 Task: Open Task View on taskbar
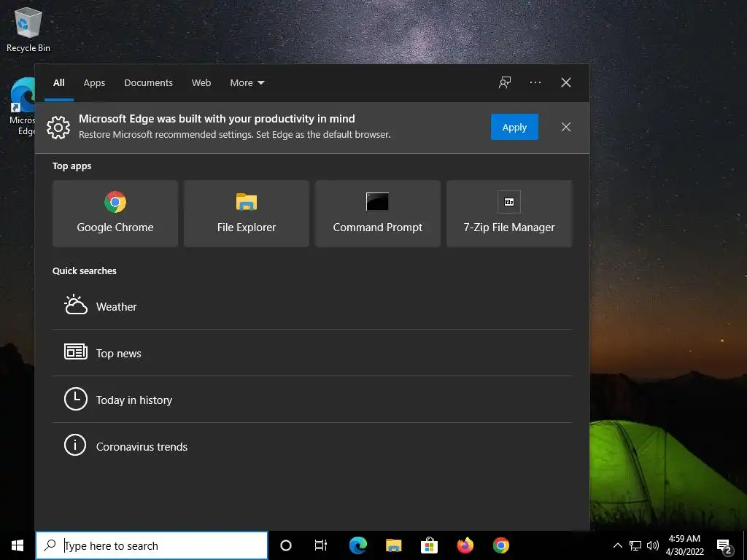(x=321, y=545)
